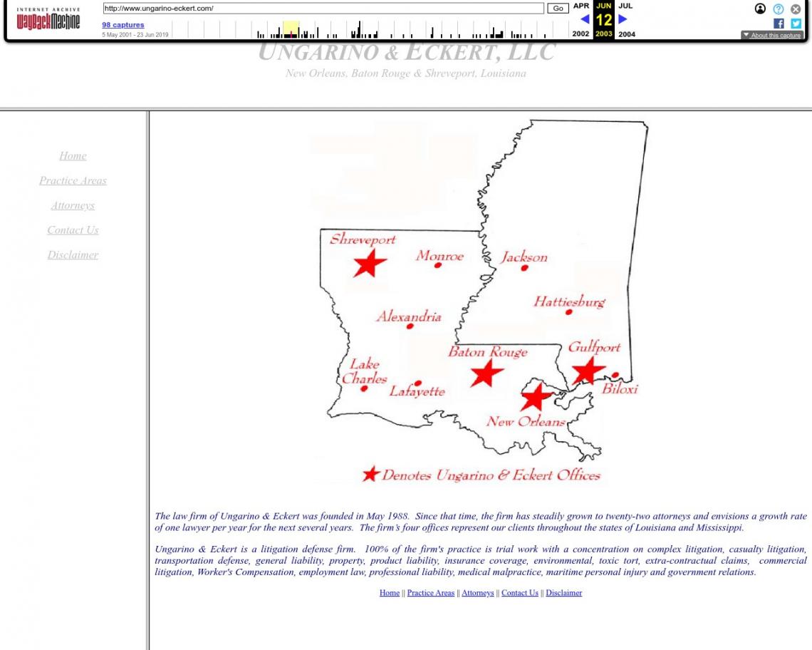Click the Disclaimer footer link
812x650 pixels.
click(x=564, y=593)
